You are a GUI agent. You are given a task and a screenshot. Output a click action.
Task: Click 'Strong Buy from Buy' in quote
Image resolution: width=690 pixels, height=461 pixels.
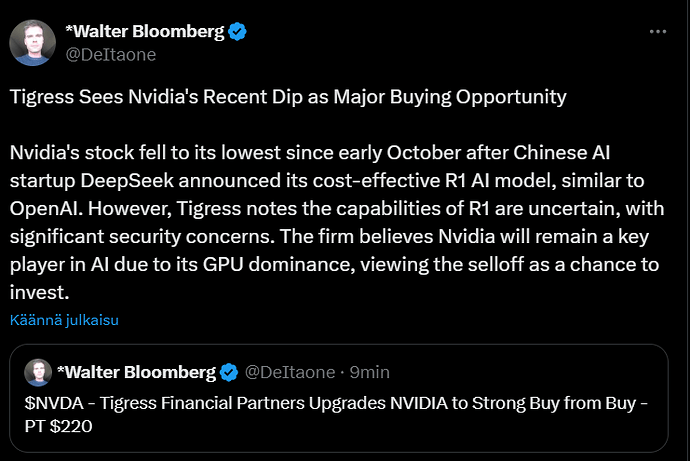pyautogui.click(x=554, y=403)
